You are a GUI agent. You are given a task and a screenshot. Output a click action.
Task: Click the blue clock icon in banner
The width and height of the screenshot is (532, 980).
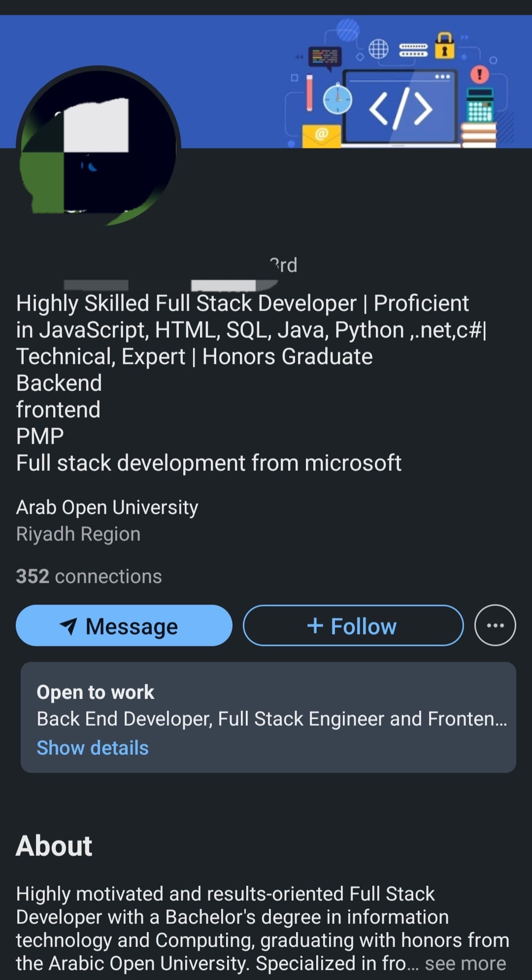pos(338,99)
